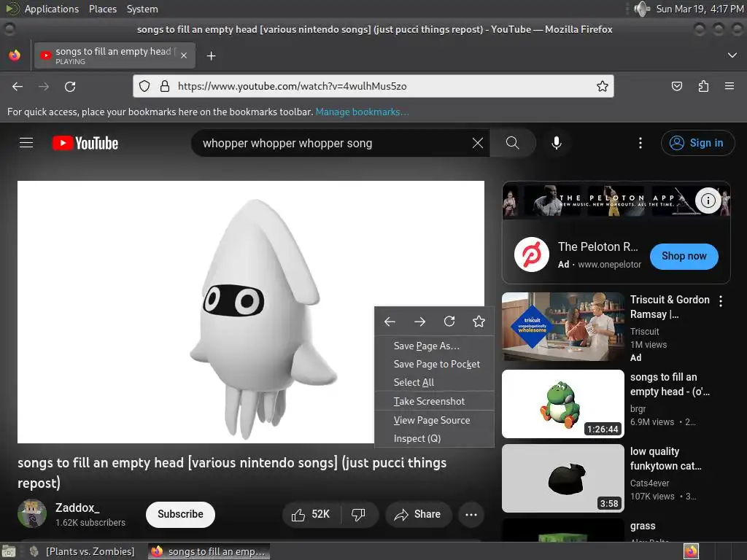Reload the page using toolbar refresh icon
Screen dimensions: 747x560
pos(70,86)
